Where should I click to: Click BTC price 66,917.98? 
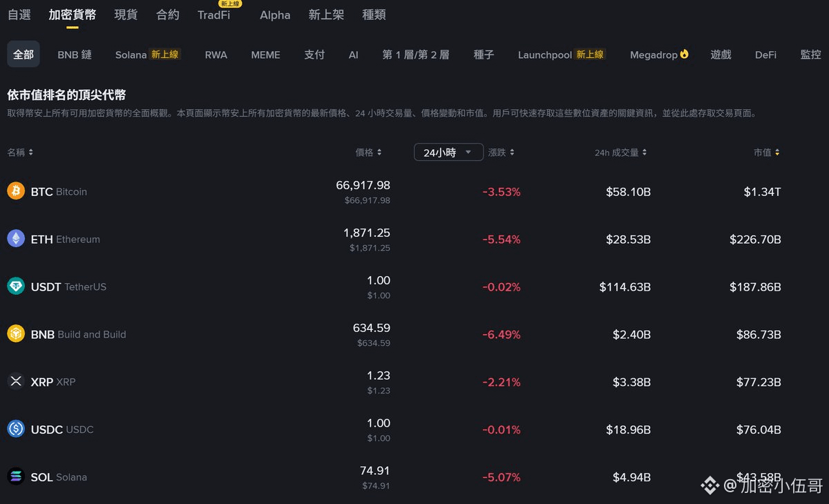(363, 185)
